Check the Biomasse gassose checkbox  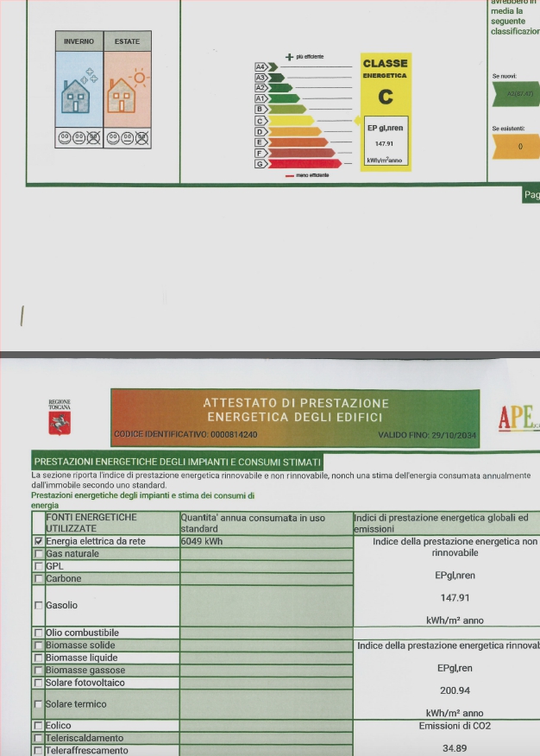(39, 671)
